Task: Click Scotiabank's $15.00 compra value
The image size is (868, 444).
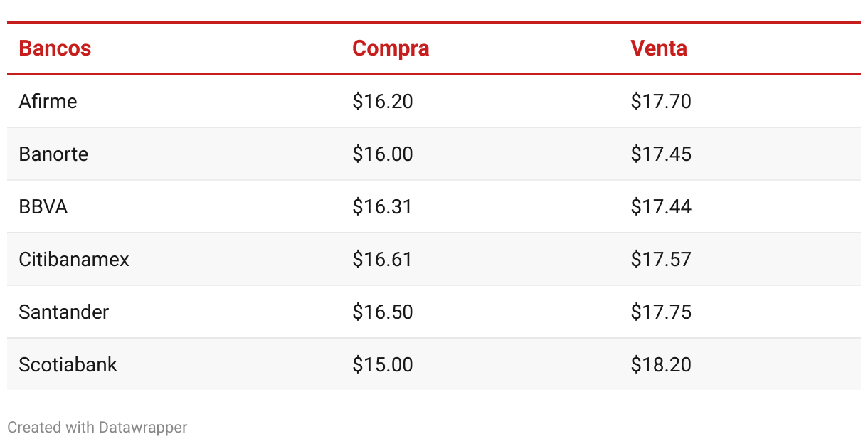Action: click(383, 364)
